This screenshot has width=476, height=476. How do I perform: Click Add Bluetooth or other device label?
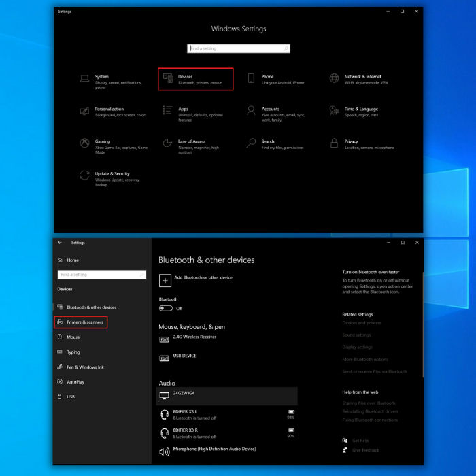[x=203, y=277]
